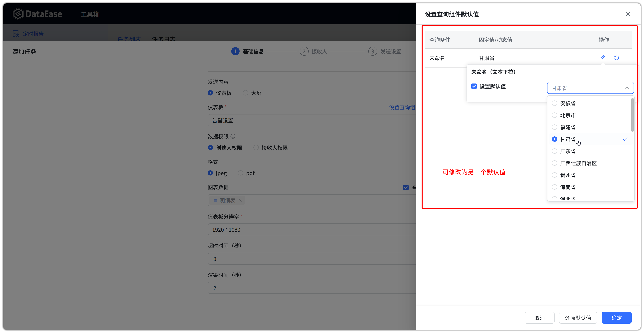Click the 取消 button
This screenshot has width=644, height=333.
539,318
